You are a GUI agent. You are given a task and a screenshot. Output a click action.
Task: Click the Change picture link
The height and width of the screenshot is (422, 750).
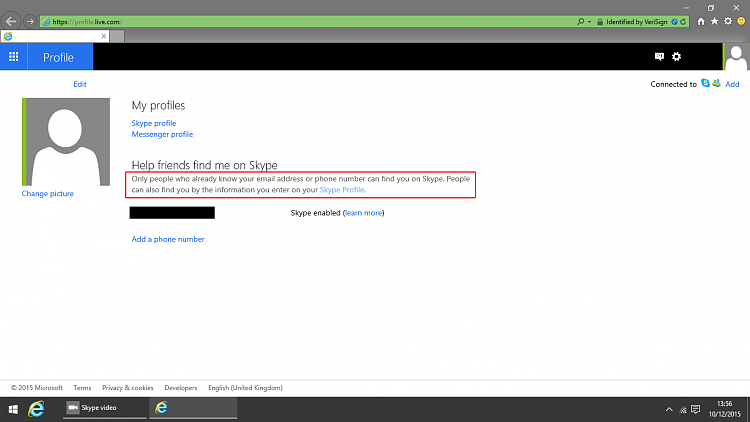47,193
